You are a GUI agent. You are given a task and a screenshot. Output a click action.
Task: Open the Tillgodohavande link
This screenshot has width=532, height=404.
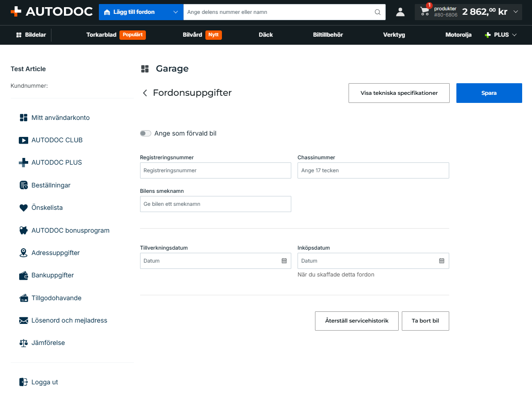pos(56,298)
